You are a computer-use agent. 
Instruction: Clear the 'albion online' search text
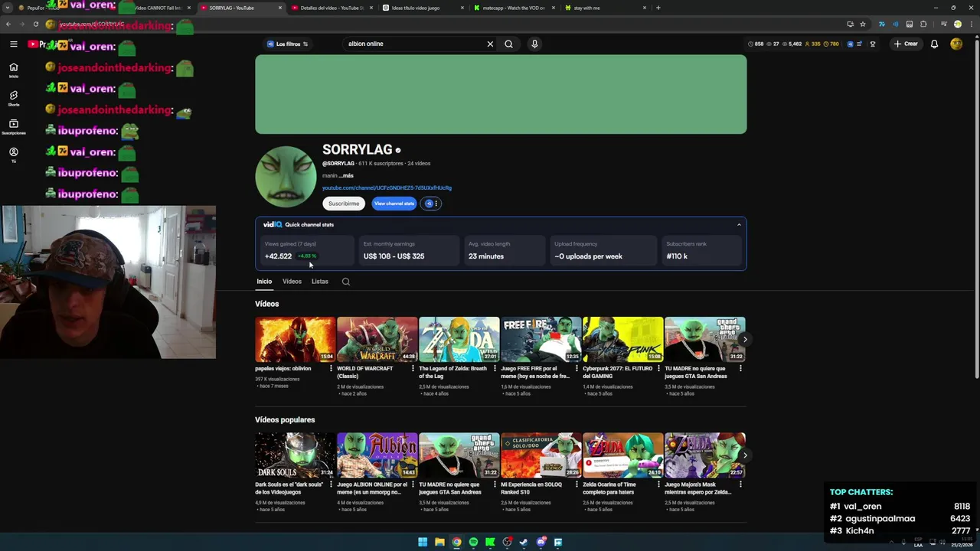point(490,44)
